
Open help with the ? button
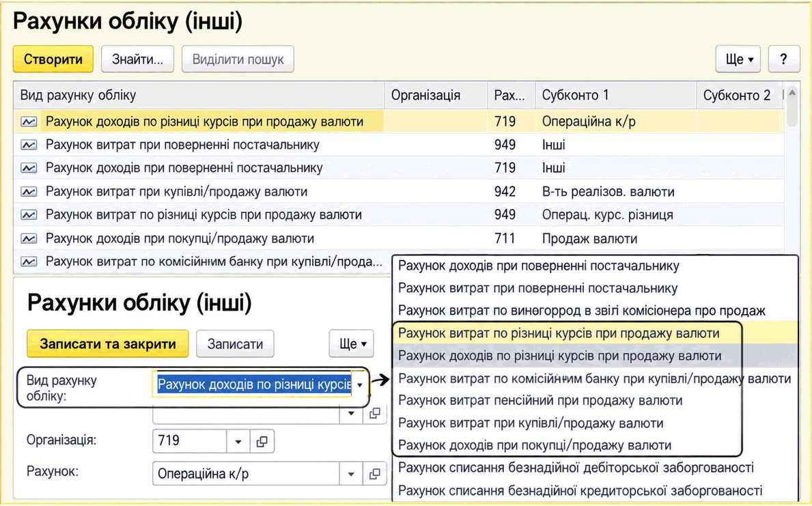783,59
